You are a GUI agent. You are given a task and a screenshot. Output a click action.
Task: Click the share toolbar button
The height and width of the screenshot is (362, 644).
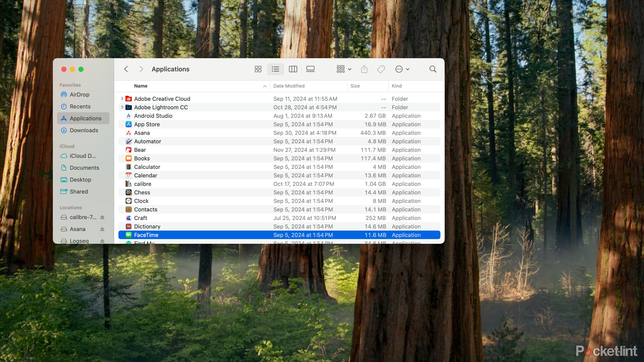364,69
